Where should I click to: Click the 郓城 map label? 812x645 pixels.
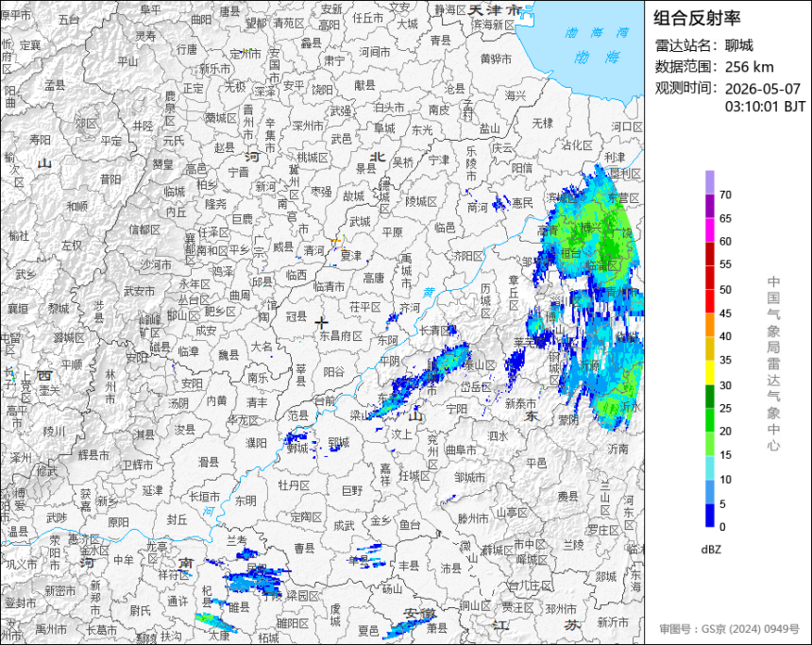coord(339,442)
